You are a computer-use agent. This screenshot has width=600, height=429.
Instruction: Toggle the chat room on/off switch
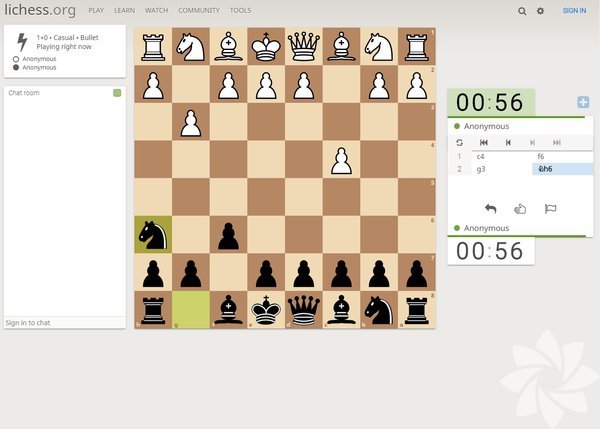pyautogui.click(x=117, y=93)
